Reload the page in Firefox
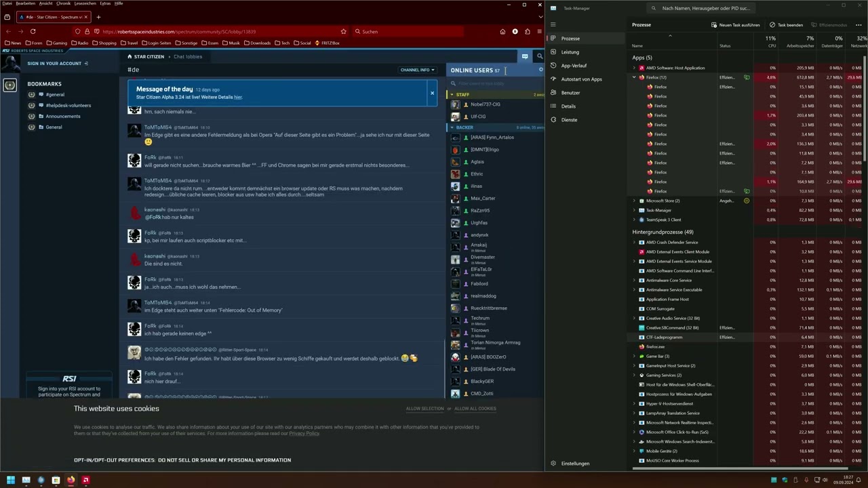This screenshot has width=868, height=488. (33, 31)
